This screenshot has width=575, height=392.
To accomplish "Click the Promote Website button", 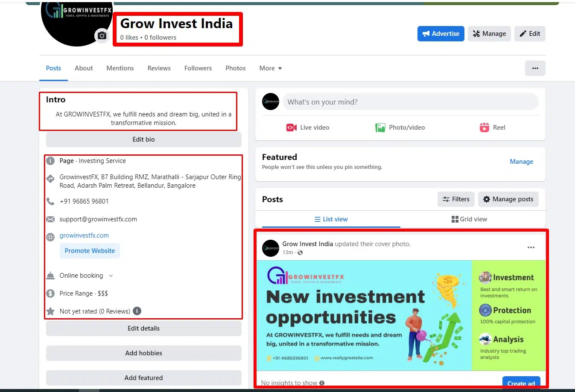I will (90, 251).
